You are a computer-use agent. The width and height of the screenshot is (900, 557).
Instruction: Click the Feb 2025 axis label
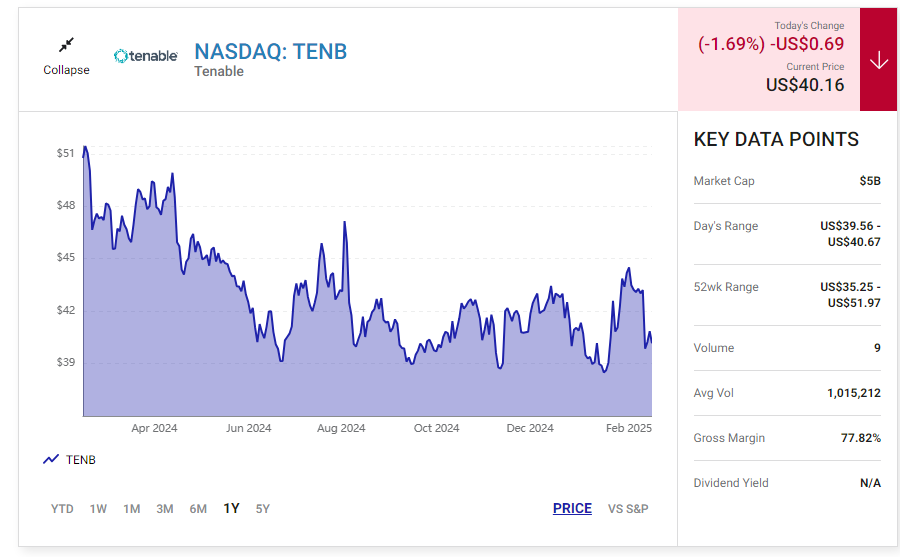pyautogui.click(x=629, y=428)
